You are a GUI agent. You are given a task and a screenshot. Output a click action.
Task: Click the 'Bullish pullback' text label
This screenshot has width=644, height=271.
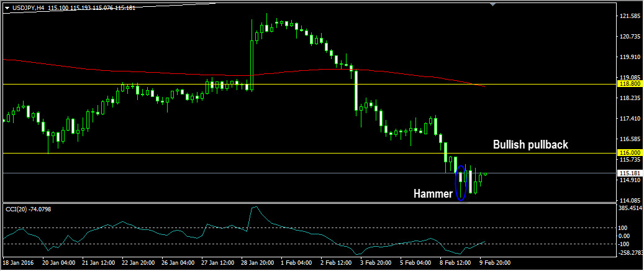click(530, 145)
